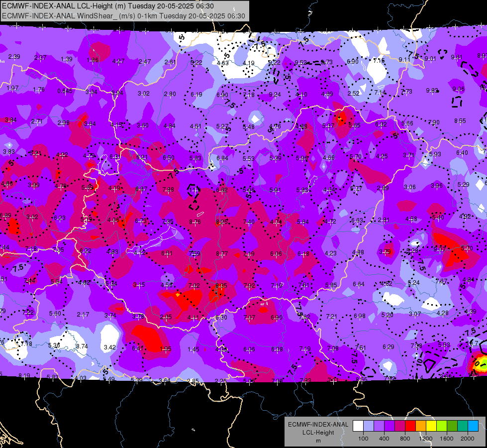This screenshot has width=487, height=448.
Task: Click the WindShear 0-1km title line
Action: pyautogui.click(x=123, y=16)
